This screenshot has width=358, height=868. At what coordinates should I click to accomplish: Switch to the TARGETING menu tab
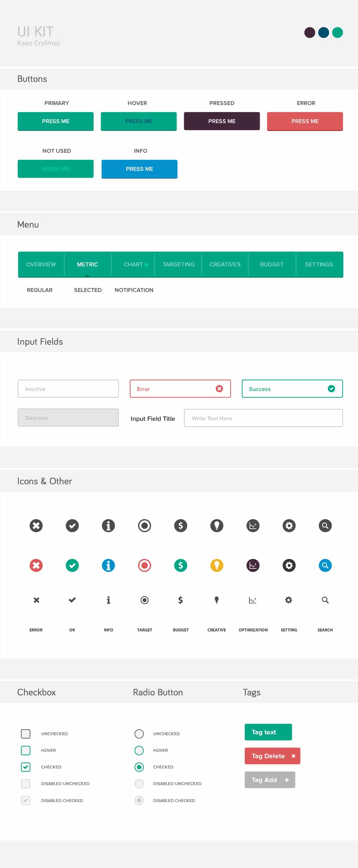tap(178, 264)
